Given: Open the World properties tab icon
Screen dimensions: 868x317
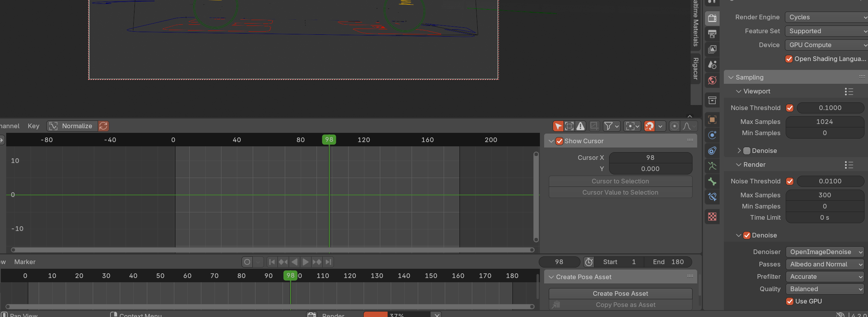Looking at the screenshot, I should 712,80.
